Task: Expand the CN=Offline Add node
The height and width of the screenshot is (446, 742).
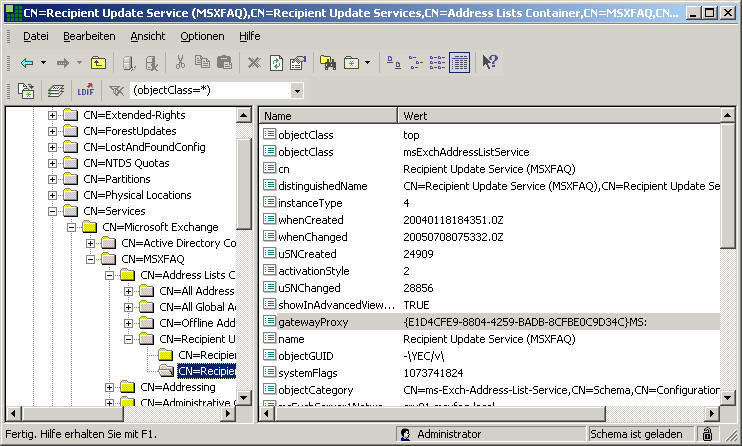Action: click(x=128, y=323)
